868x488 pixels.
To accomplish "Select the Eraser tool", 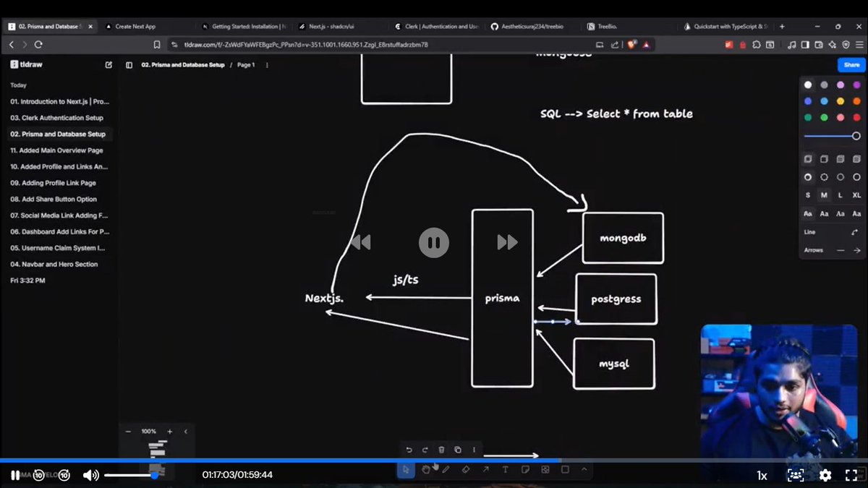I will [x=466, y=469].
